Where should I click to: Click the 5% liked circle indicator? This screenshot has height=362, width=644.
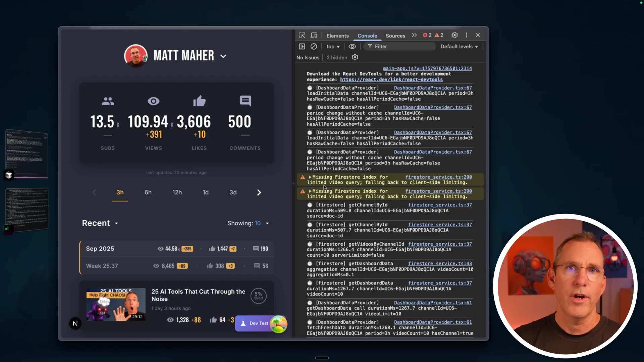258,296
